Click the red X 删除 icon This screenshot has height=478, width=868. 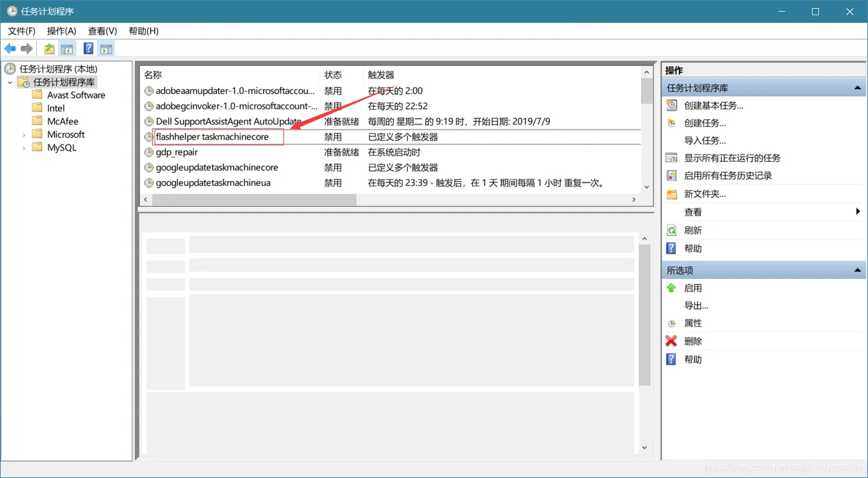point(671,341)
